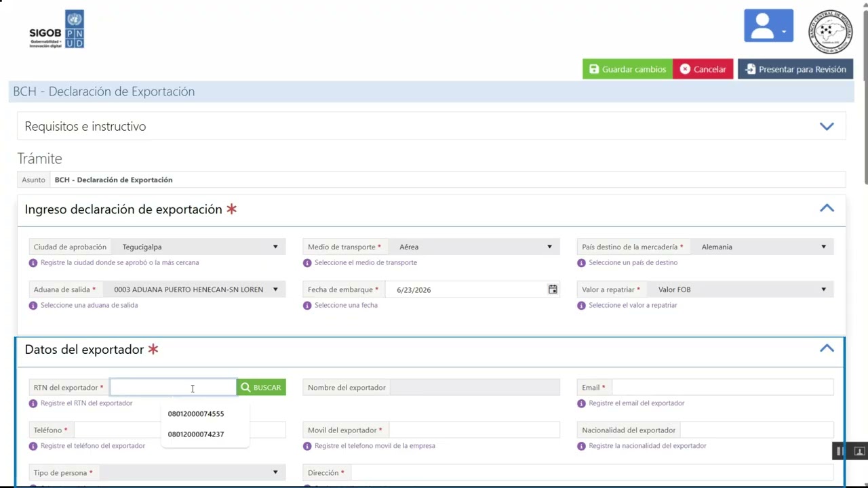868x488 pixels.
Task: Click info icon beside teléfono del exportador hint
Action: tap(33, 446)
